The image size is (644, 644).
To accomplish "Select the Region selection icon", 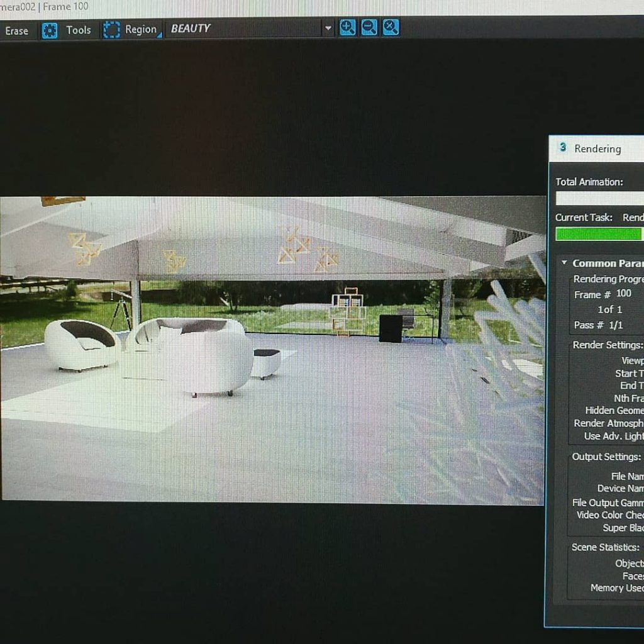I will (111, 30).
